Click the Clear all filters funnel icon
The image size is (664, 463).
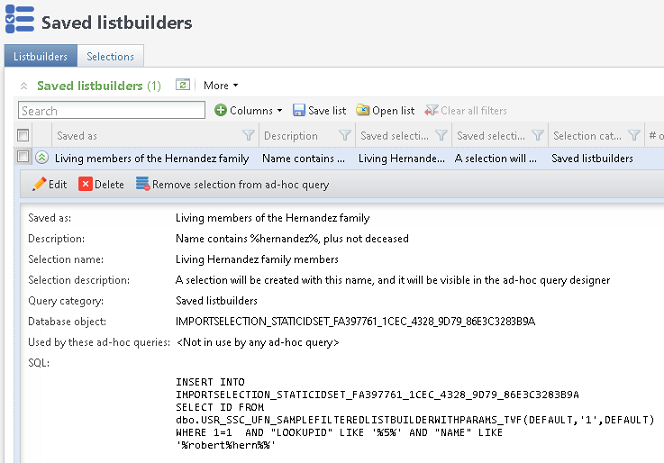pos(432,111)
